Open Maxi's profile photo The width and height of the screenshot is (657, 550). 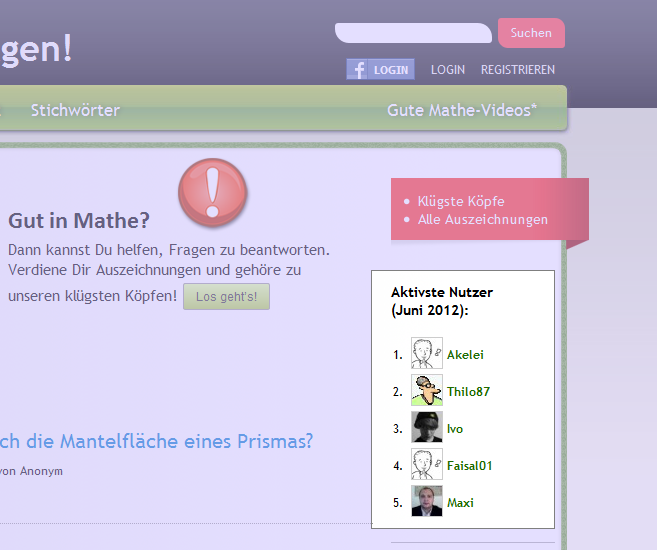[x=426, y=502]
